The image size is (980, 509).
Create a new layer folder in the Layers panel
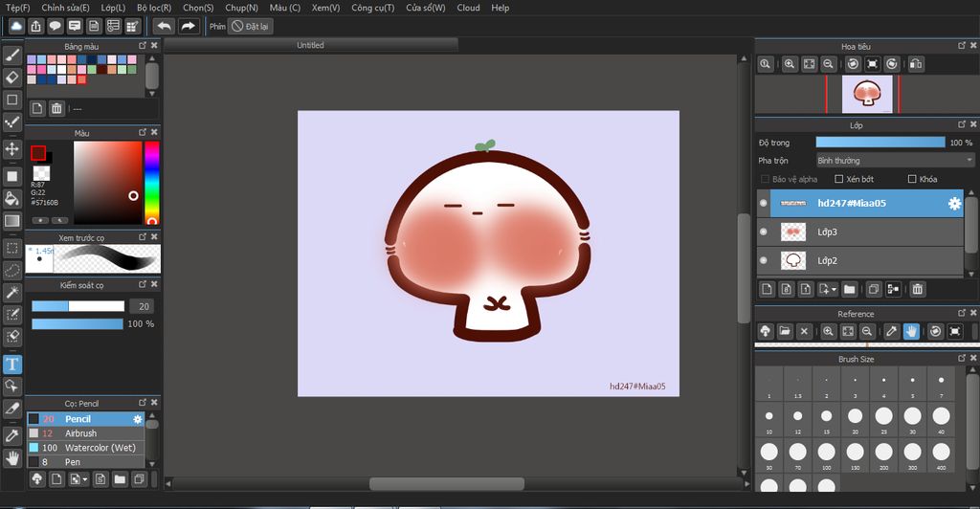pos(849,289)
